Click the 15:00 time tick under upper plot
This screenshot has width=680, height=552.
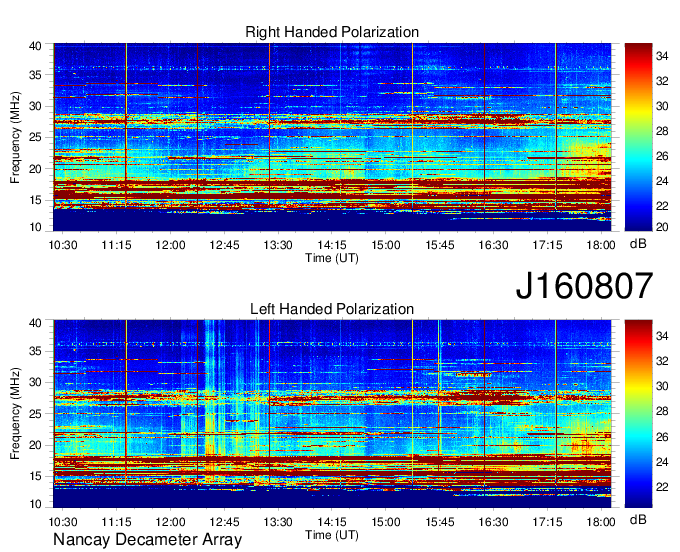(386, 245)
